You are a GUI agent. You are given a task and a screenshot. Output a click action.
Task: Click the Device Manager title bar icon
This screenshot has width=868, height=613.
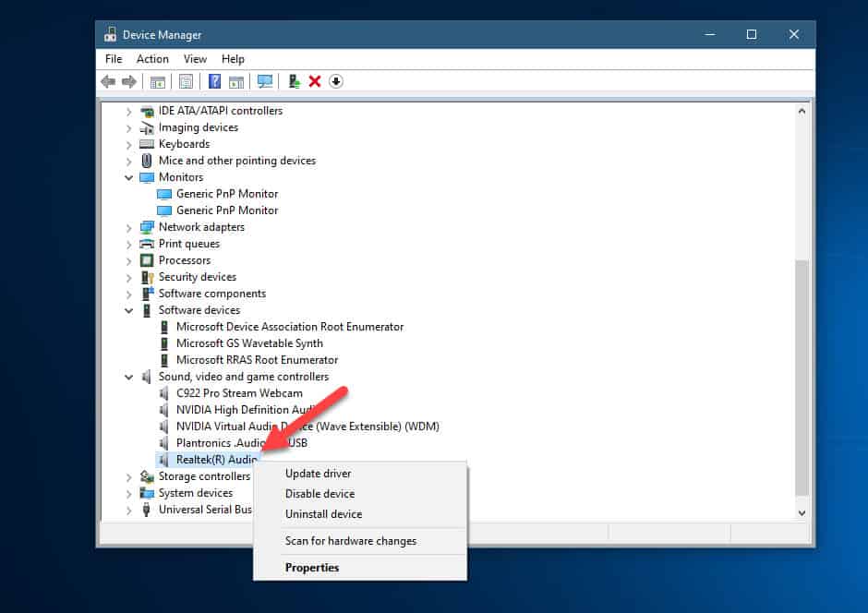[110, 34]
